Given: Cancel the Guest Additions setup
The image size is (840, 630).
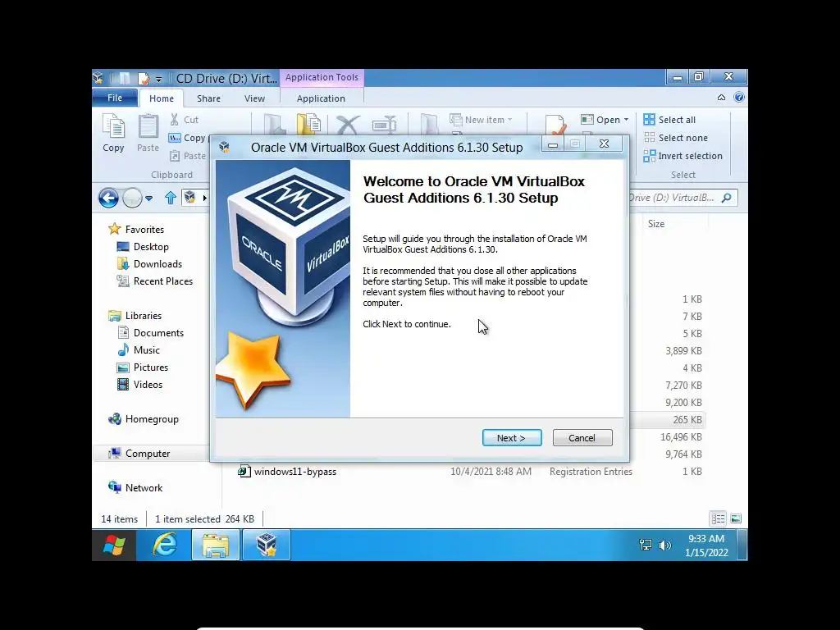Looking at the screenshot, I should click(582, 438).
